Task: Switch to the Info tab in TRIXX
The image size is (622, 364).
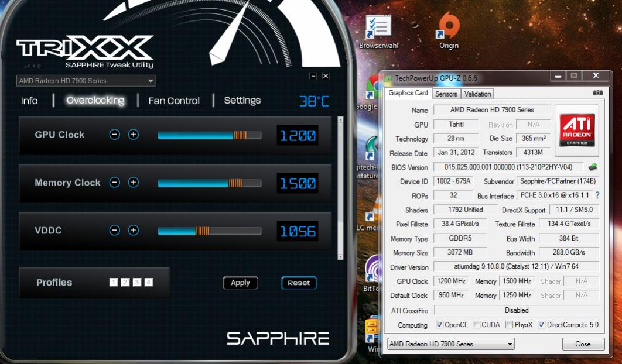Action: (x=29, y=101)
